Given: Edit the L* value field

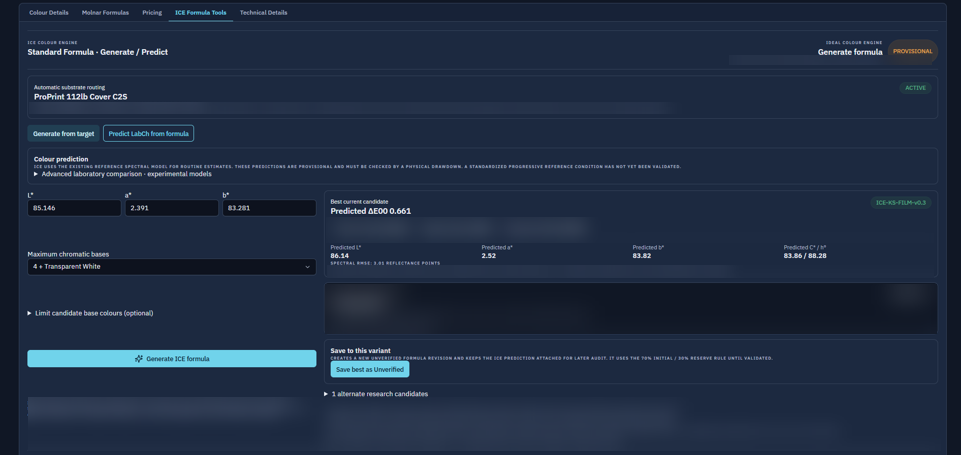Looking at the screenshot, I should point(74,208).
